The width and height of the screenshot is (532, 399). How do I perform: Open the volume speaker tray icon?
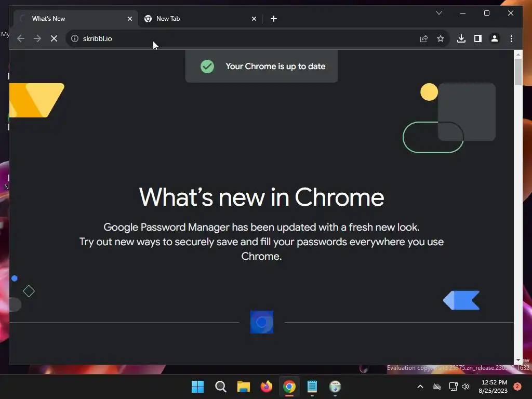(x=465, y=387)
